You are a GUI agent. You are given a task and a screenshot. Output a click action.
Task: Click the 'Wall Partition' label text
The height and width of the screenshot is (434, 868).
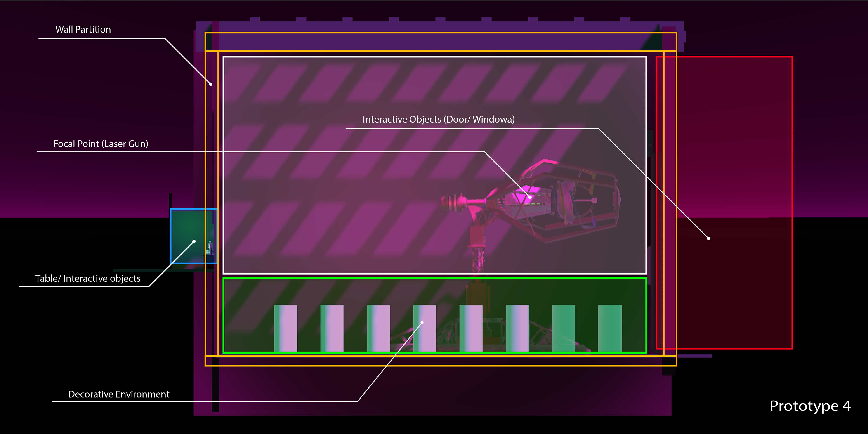tap(83, 30)
